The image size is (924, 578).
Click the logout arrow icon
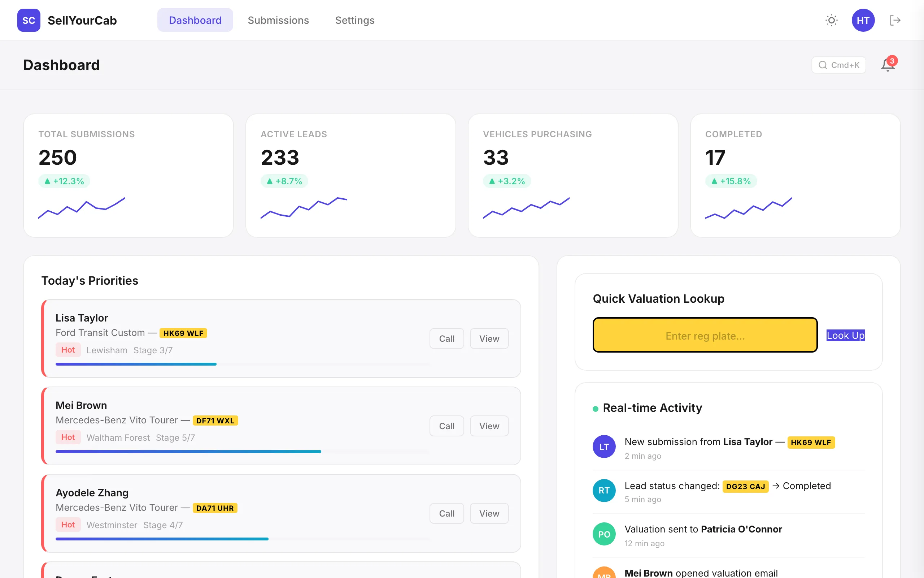tap(895, 20)
